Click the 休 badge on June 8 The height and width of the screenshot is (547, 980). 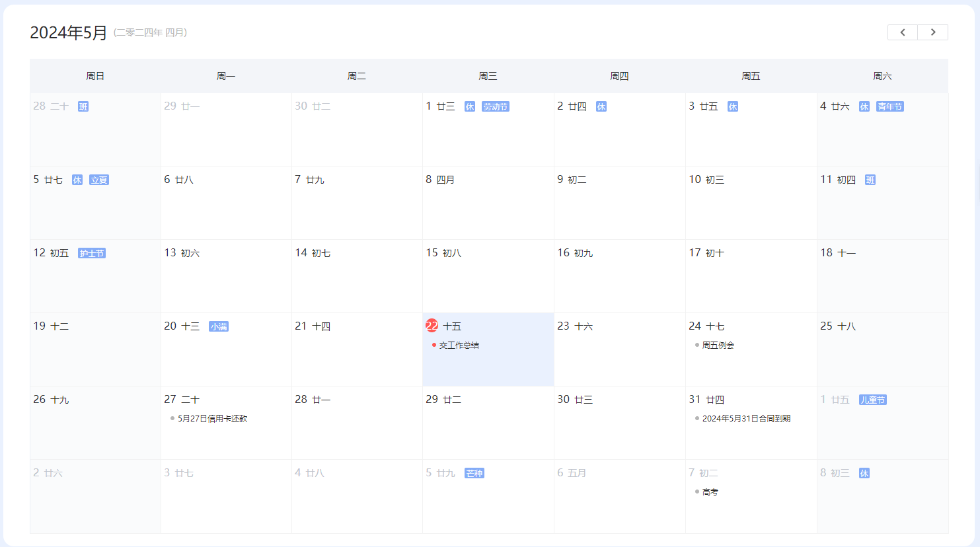864,473
